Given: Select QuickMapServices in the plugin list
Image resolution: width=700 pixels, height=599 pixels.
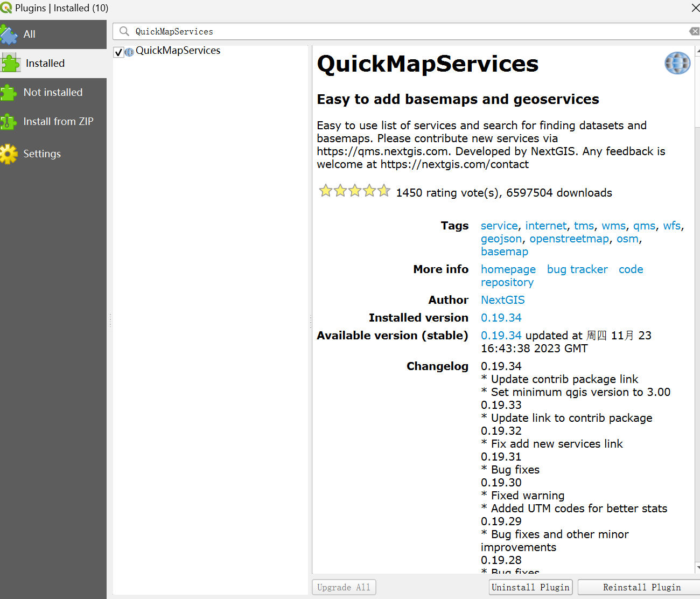Looking at the screenshot, I should click(178, 51).
